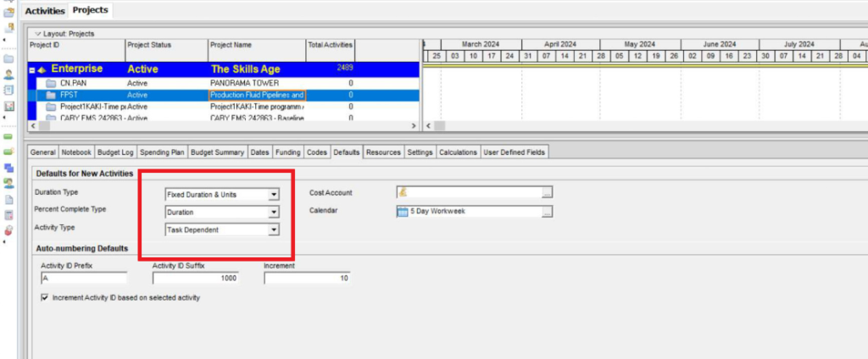Click The Skills Age enterprise name
Viewport: 868px width, 359px height.
[x=246, y=69]
